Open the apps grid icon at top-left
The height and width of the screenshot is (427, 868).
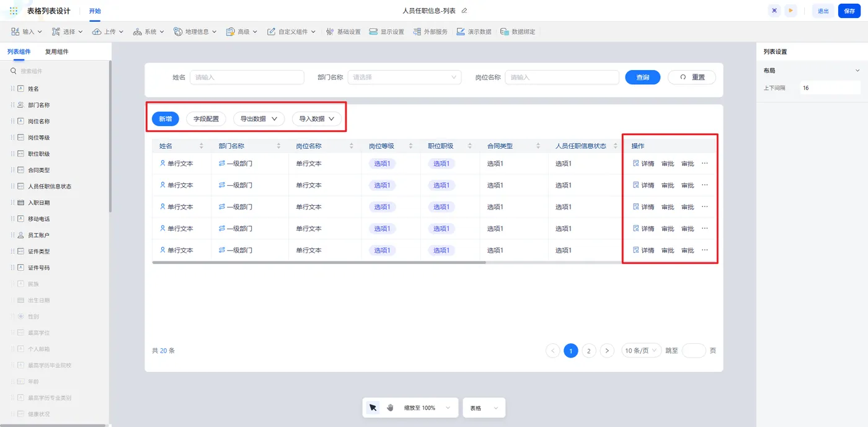(x=14, y=11)
